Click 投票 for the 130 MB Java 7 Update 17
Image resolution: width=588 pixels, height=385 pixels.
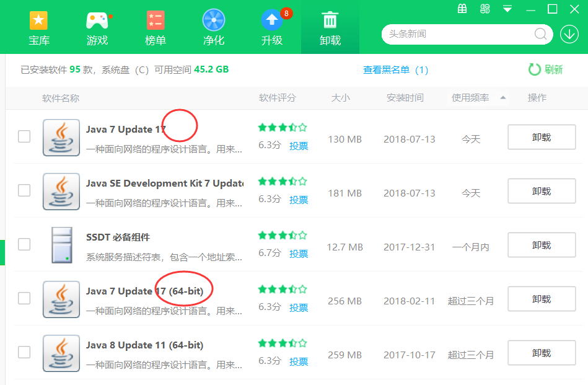click(x=299, y=146)
